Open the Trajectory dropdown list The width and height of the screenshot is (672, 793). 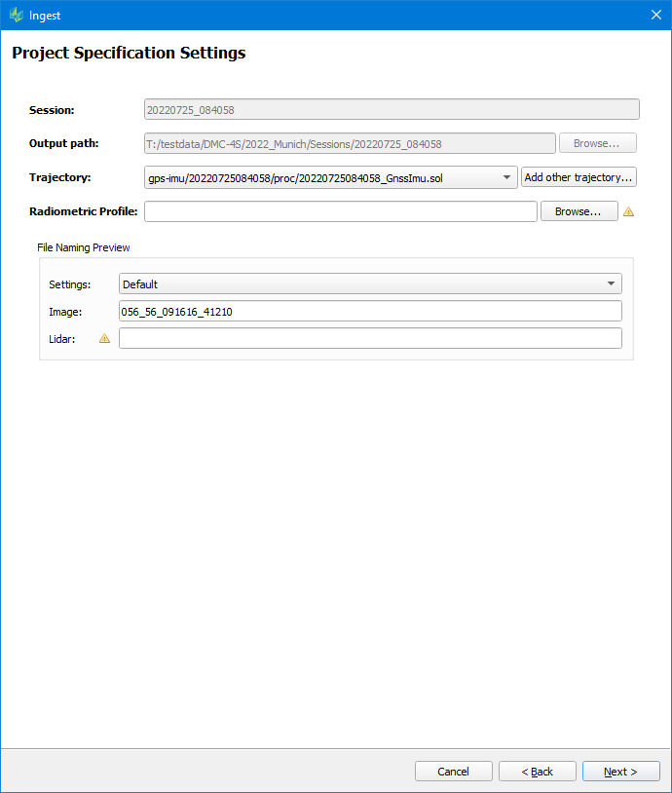(506, 177)
